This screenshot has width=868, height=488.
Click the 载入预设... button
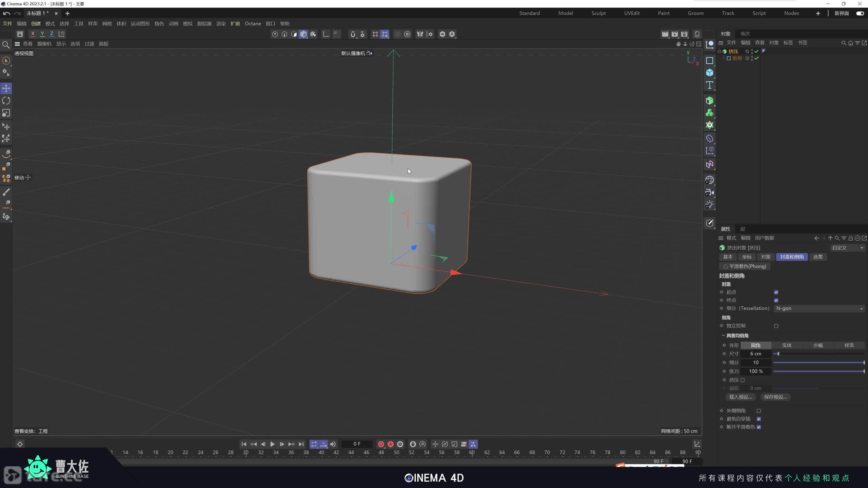click(740, 397)
